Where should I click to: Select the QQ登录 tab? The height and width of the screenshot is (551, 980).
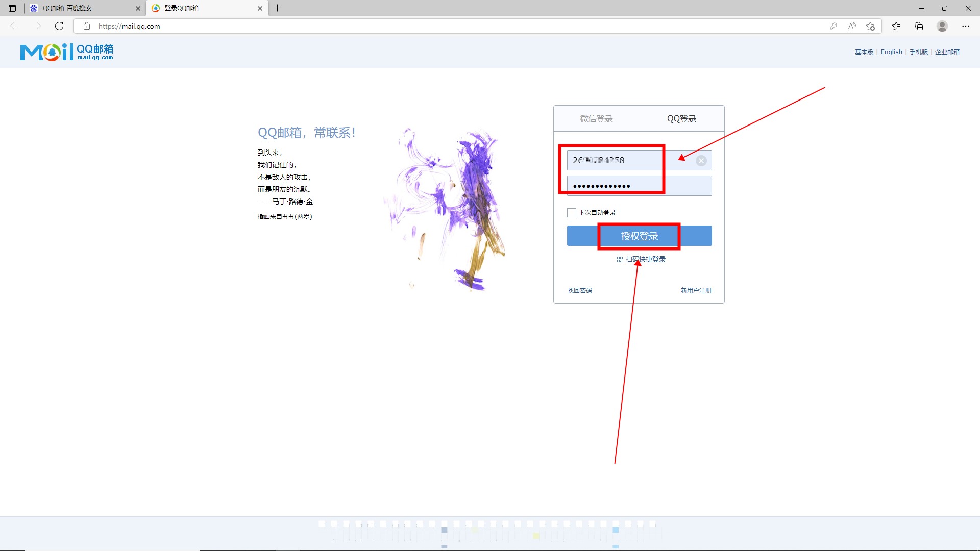681,119
